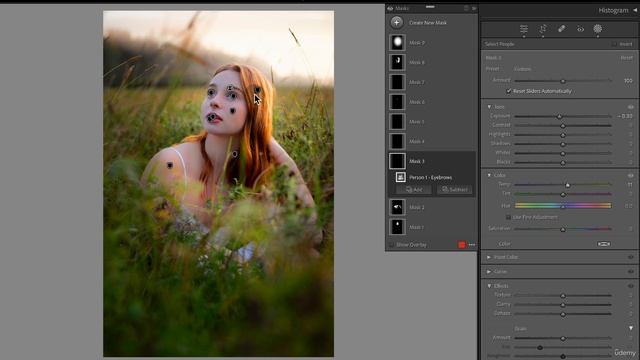The width and height of the screenshot is (640, 360).
Task: Toggle Masks panel eye icon in header
Action: [x=390, y=8]
